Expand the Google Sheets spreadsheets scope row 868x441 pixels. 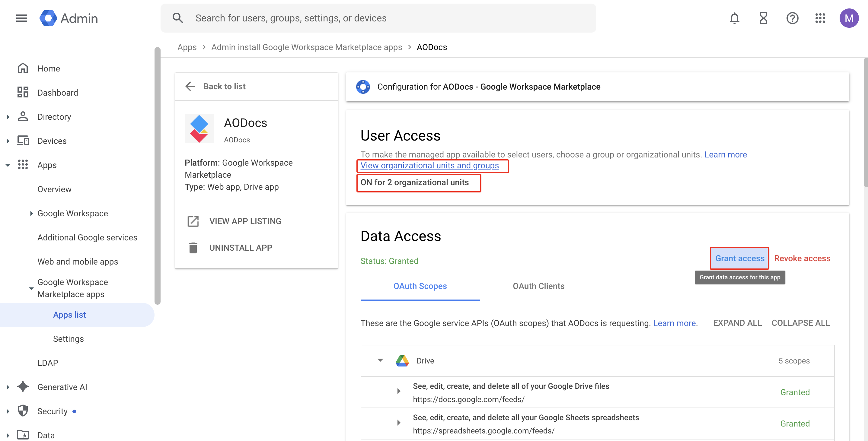399,423
